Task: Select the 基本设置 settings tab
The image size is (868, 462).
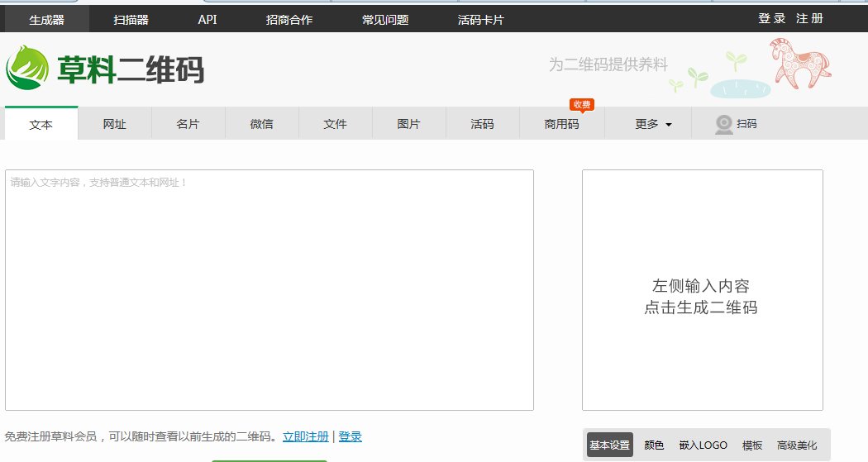Action: tap(609, 445)
